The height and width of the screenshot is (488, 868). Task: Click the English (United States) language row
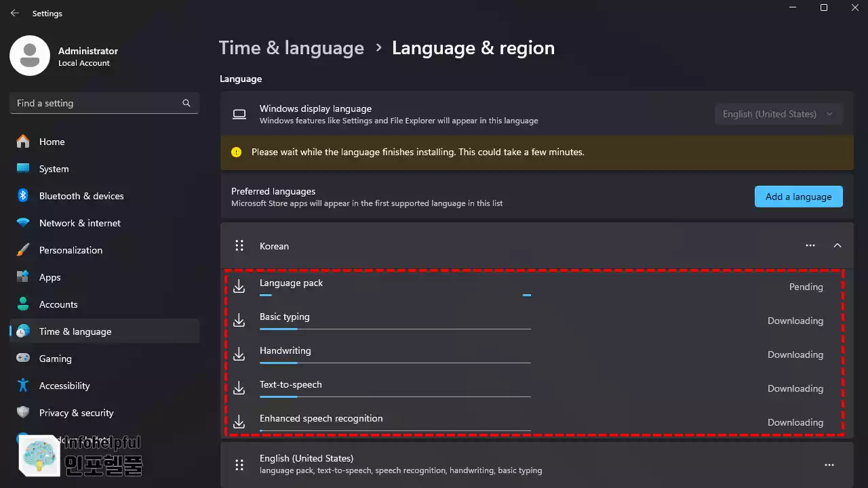(537, 465)
